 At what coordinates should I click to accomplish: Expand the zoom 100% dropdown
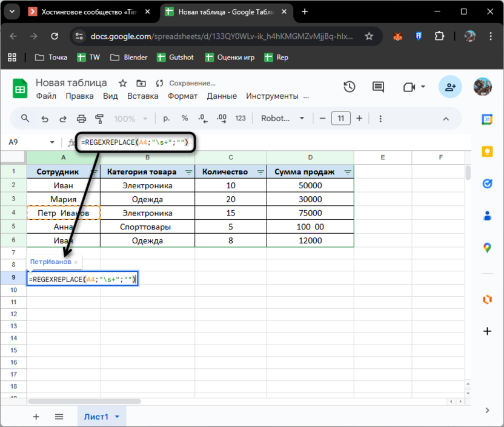click(129, 119)
